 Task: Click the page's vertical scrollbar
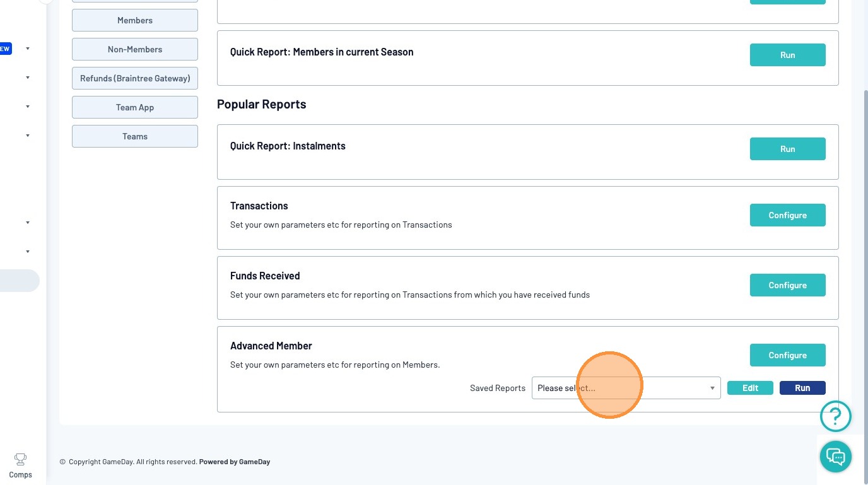pos(865,252)
